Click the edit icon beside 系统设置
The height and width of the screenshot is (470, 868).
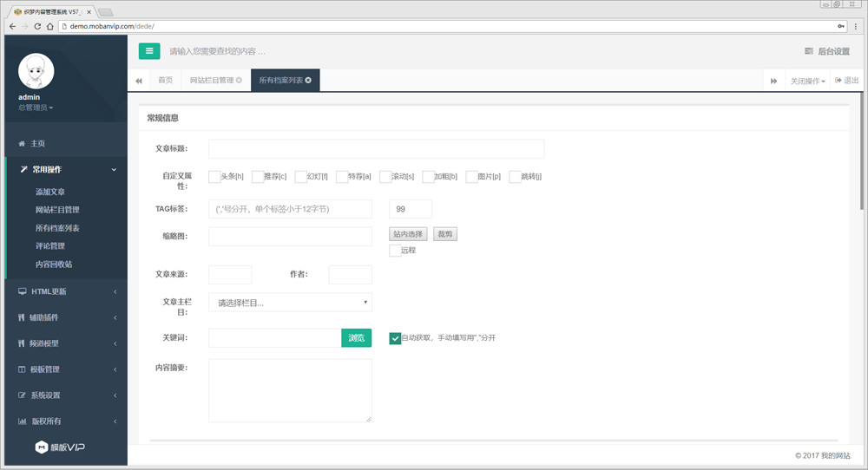(22, 395)
